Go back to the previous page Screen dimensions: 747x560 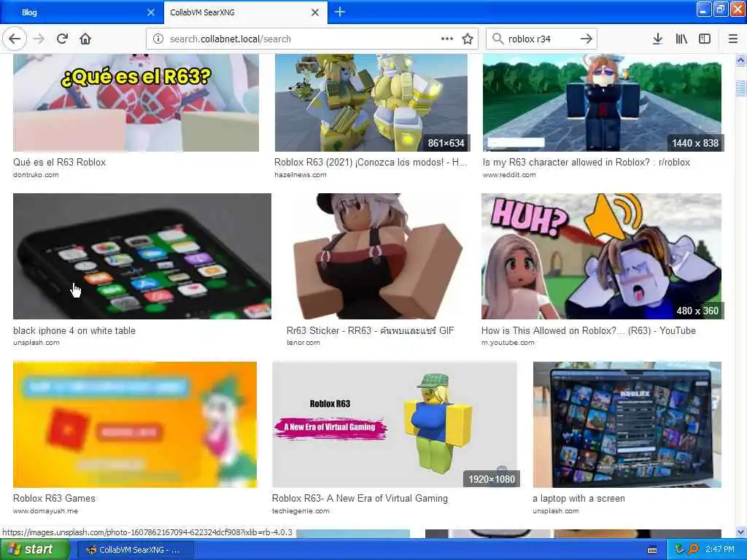[x=15, y=39]
